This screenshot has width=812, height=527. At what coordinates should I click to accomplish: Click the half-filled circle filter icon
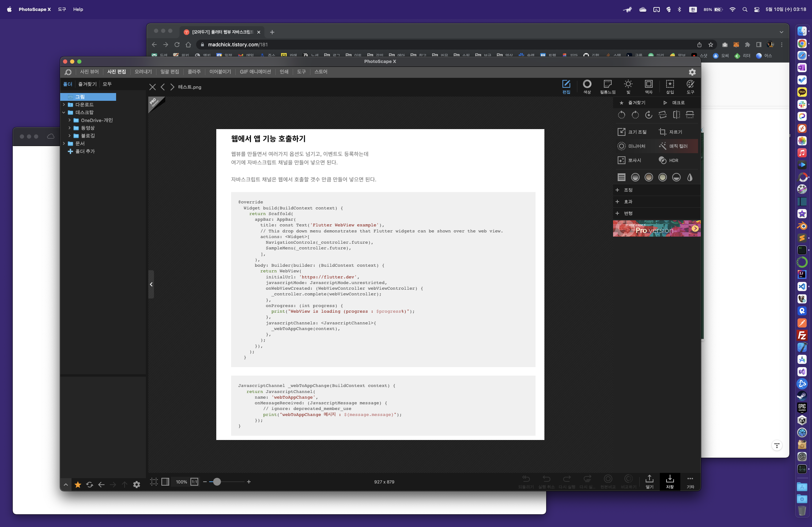pyautogui.click(x=676, y=177)
